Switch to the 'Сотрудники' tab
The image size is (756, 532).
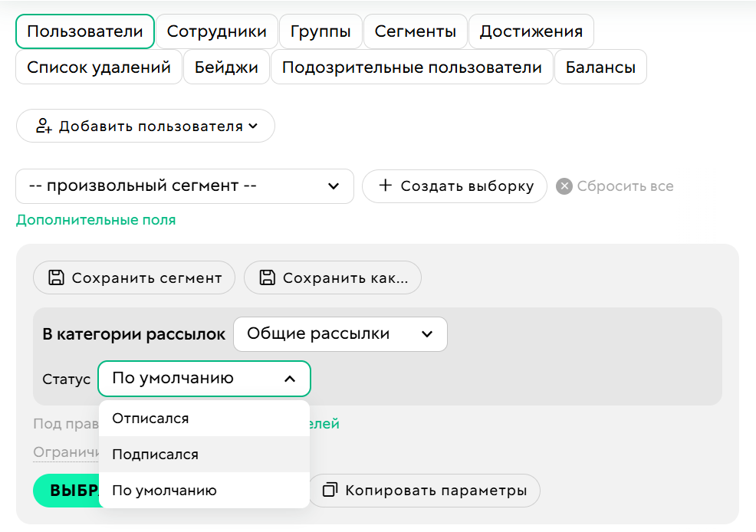click(x=217, y=31)
